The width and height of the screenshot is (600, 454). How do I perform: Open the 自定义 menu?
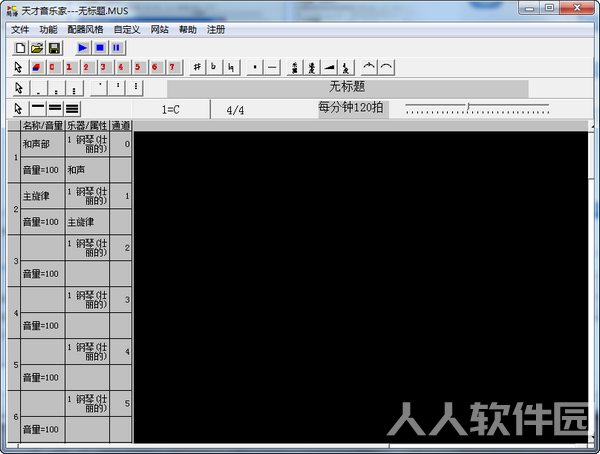[x=127, y=29]
